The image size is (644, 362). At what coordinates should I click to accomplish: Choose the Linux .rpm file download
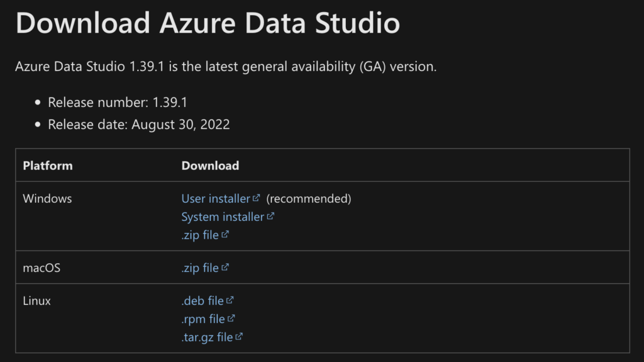tap(203, 319)
